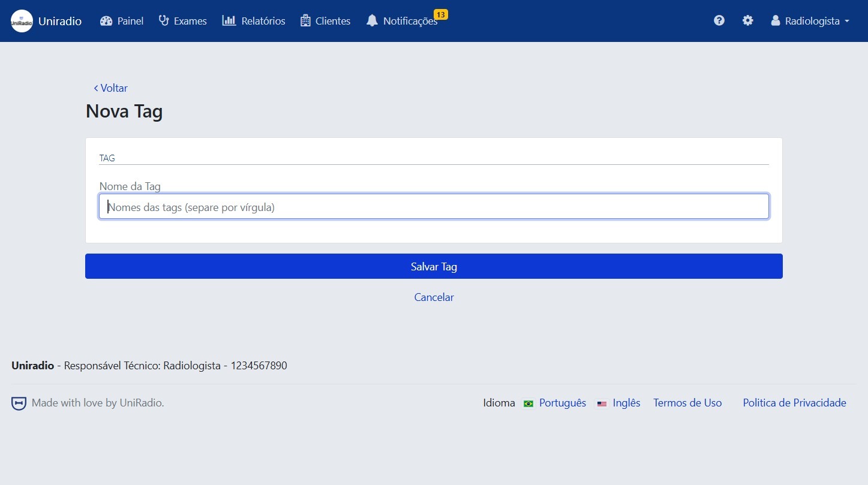Click the Brazilian flag icon
Screen dimensions: 868x485
click(x=528, y=403)
